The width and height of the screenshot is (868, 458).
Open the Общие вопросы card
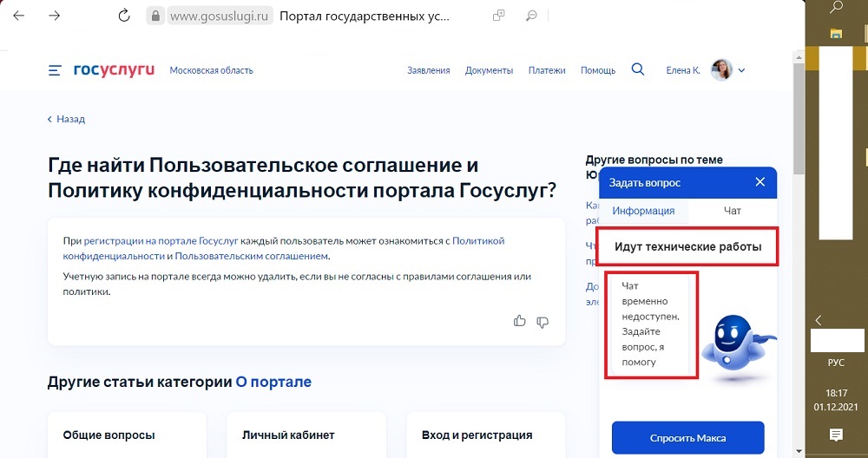[127, 435]
